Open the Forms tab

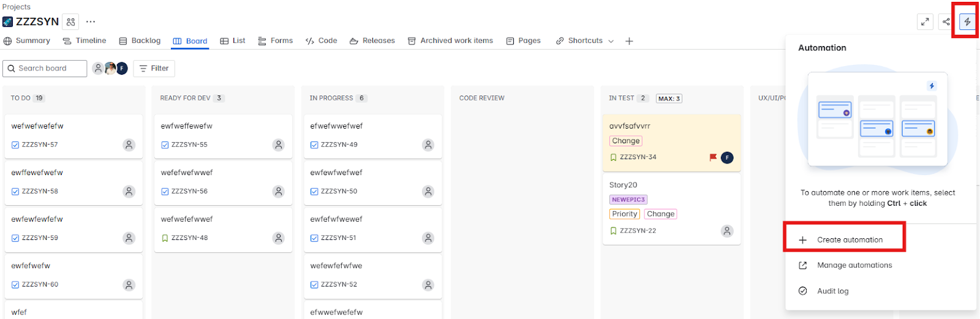point(276,41)
